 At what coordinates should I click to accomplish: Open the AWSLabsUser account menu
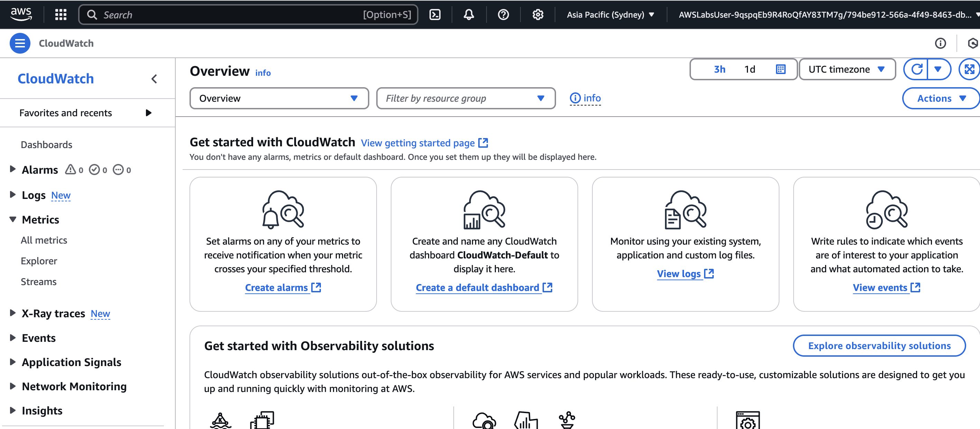click(x=828, y=15)
